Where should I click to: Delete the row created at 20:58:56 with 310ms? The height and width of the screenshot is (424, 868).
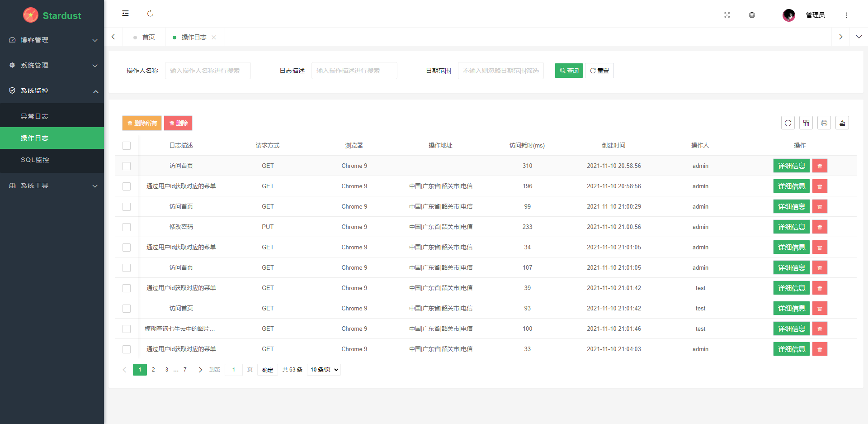pyautogui.click(x=820, y=166)
